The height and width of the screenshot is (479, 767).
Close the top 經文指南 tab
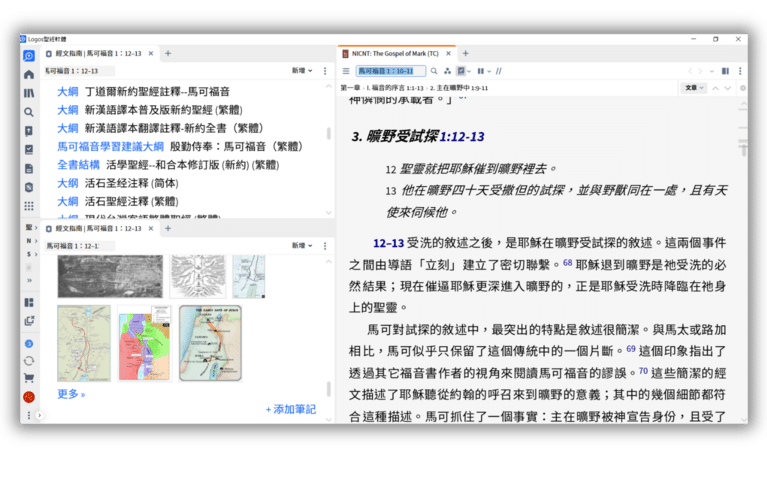pos(151,54)
